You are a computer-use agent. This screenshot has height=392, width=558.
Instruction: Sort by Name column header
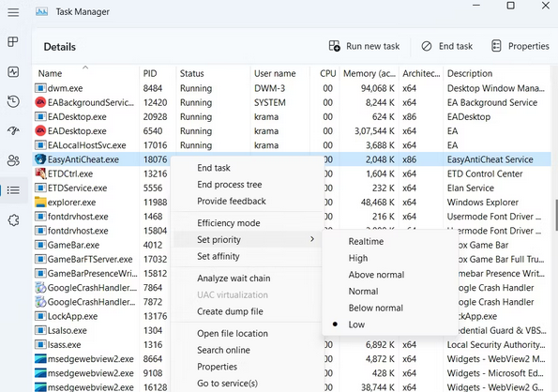pos(51,73)
